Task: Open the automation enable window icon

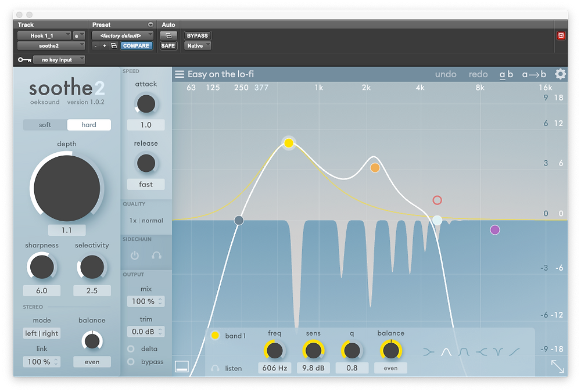Action: [x=168, y=35]
